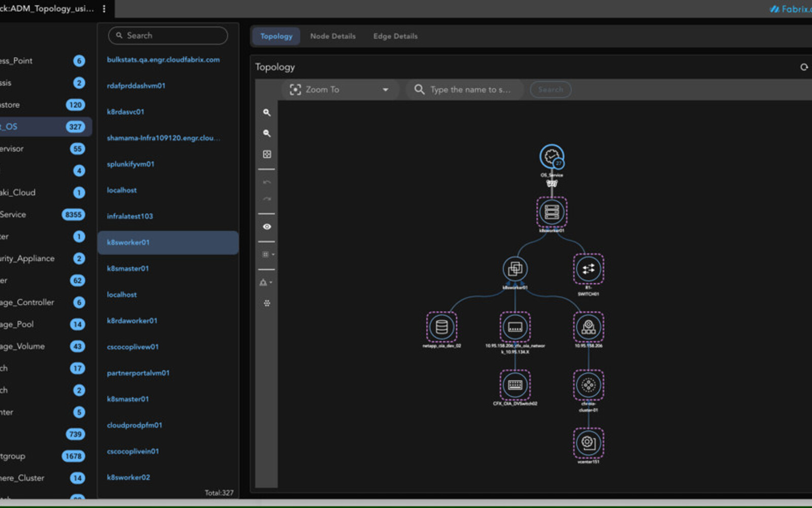Select the age_Controller category row
Viewport: 812px width, 508px height.
coord(46,302)
